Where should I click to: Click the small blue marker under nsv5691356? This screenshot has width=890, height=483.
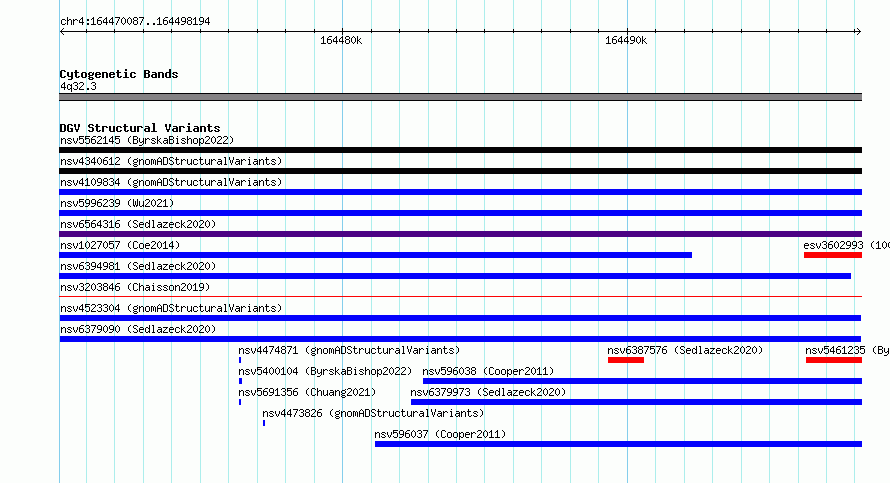[x=240, y=402]
